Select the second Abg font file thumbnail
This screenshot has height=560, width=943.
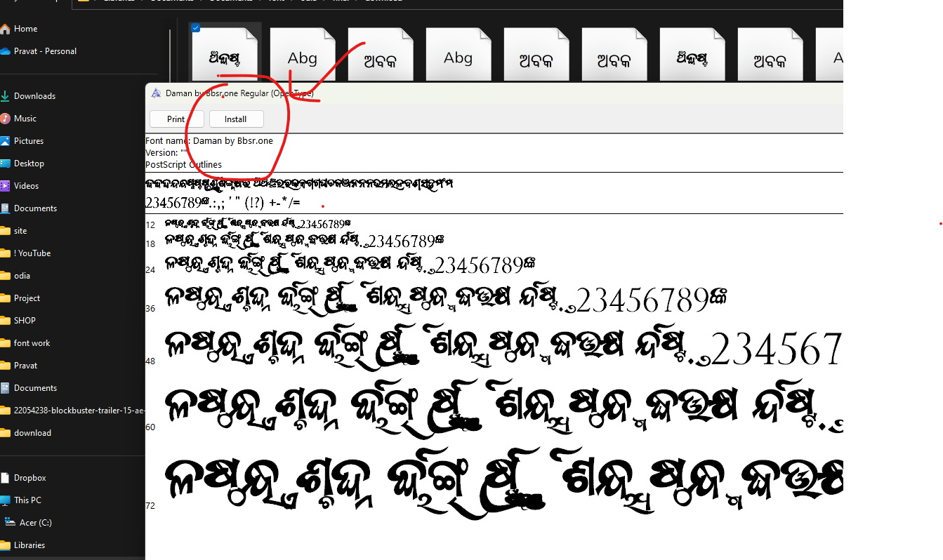pos(459,54)
